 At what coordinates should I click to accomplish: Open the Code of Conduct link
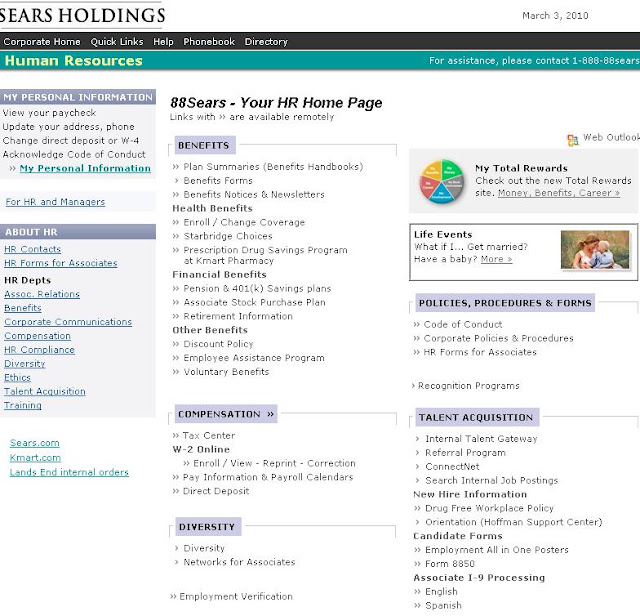pyautogui.click(x=463, y=325)
